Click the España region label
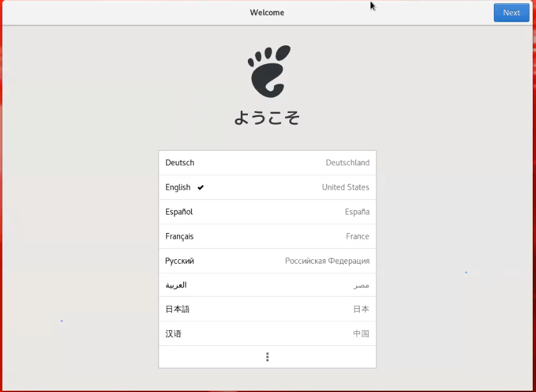Image resolution: width=536 pixels, height=392 pixels. pos(357,212)
